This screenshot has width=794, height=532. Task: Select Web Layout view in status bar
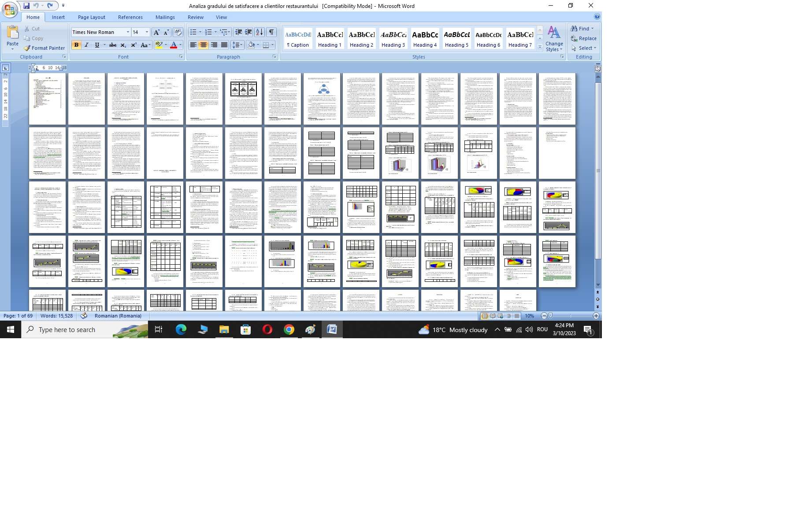[x=501, y=316]
